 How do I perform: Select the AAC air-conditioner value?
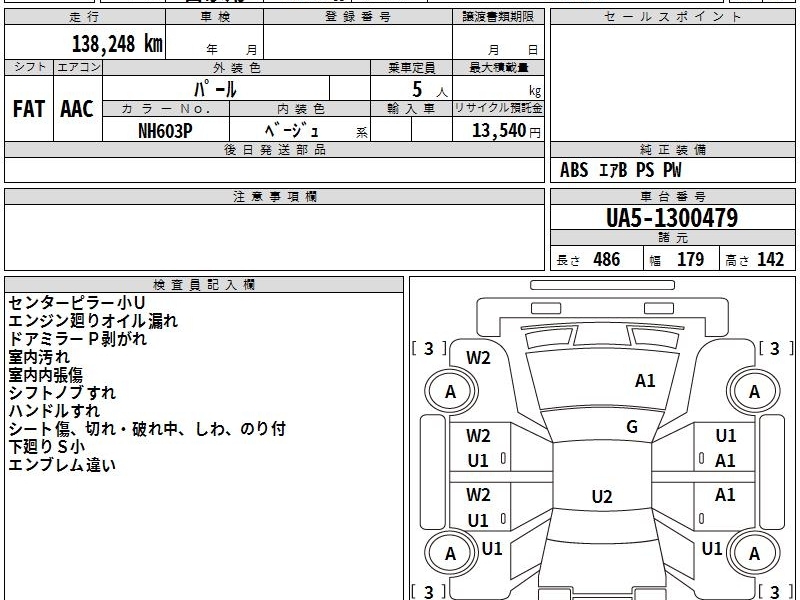(77, 109)
